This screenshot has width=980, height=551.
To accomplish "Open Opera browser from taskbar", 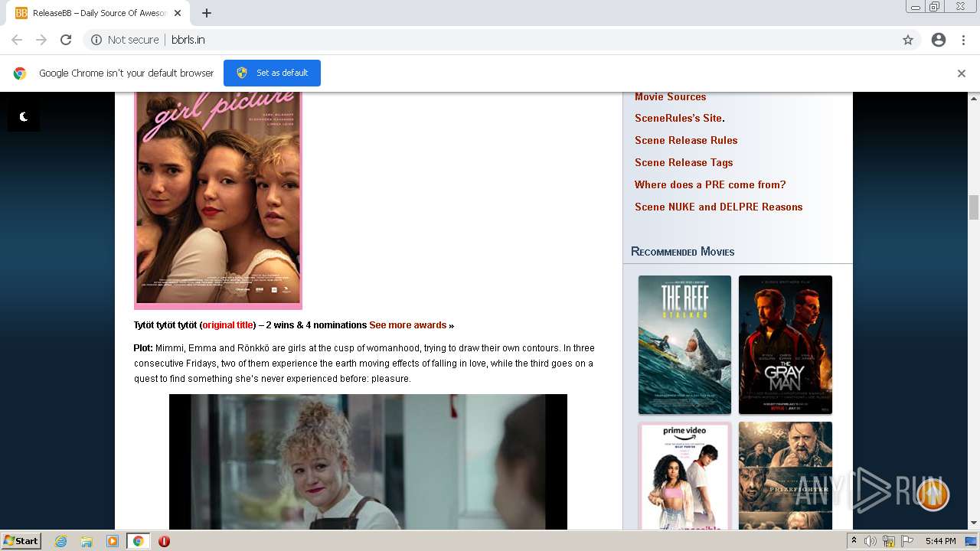I will pyautogui.click(x=164, y=541).
